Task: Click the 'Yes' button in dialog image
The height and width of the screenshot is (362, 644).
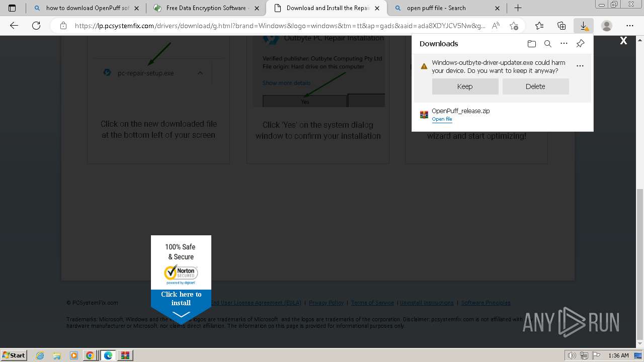Action: click(x=305, y=101)
